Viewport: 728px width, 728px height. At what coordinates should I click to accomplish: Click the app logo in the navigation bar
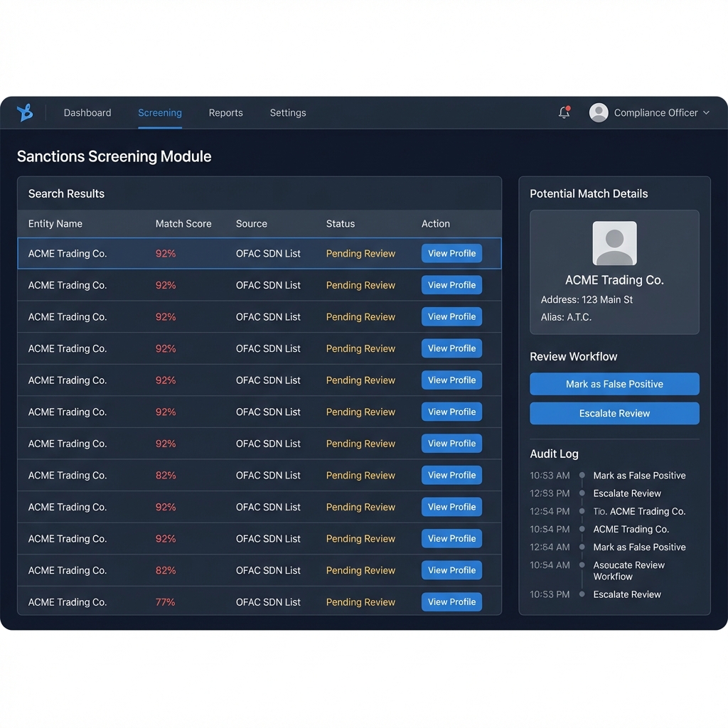[25, 112]
